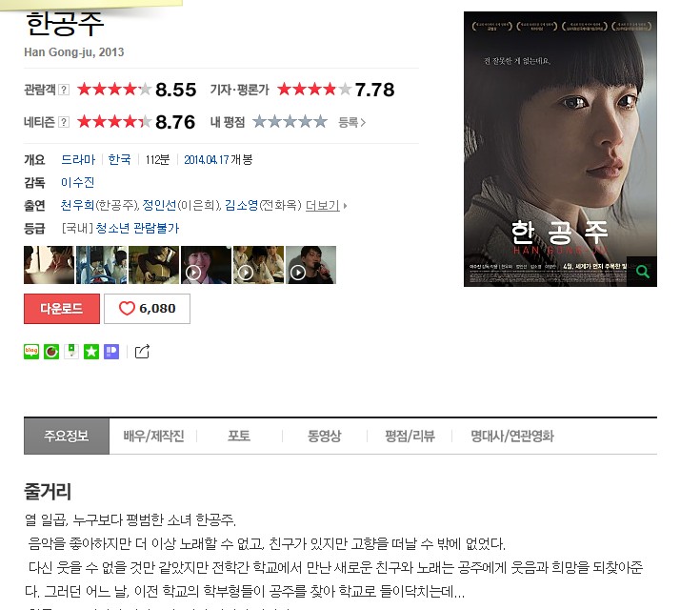Viewport: 700px width, 610px height.
Task: Open director 이수진 link
Action: point(78,182)
